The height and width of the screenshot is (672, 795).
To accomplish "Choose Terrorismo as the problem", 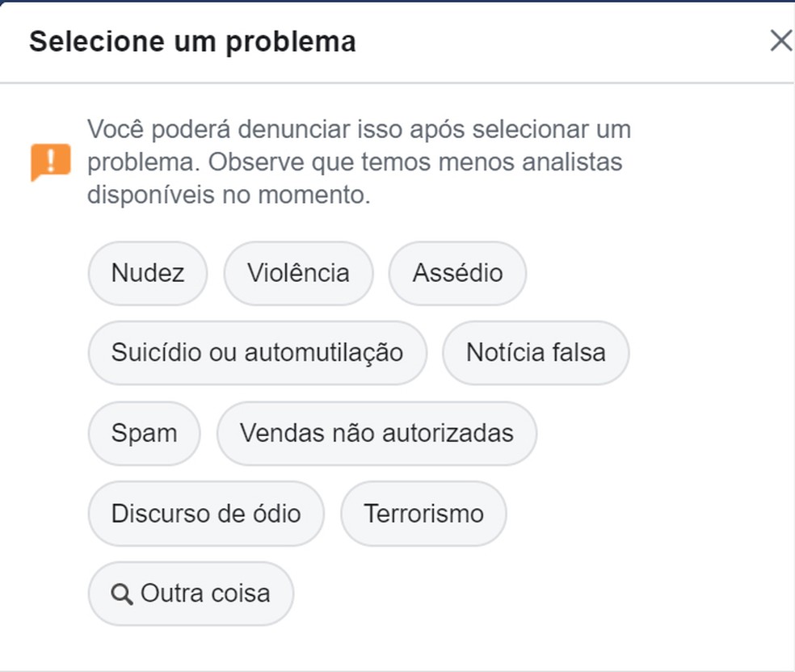I will point(423,514).
